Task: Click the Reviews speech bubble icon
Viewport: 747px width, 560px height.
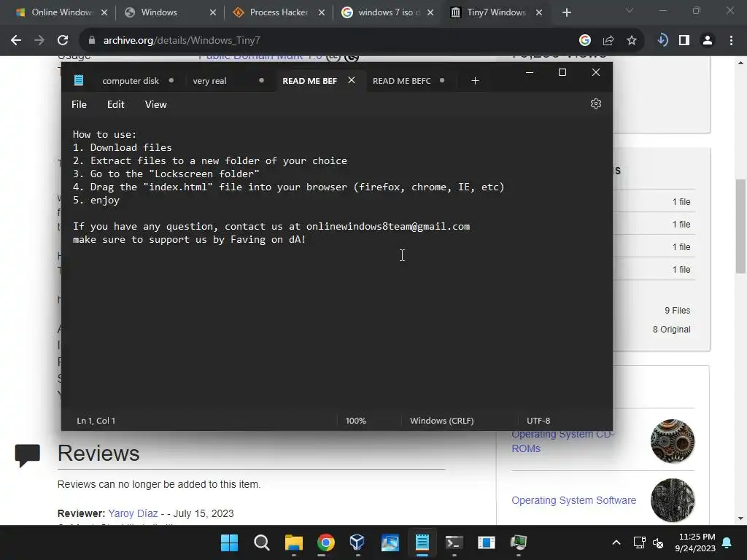Action: (27, 456)
